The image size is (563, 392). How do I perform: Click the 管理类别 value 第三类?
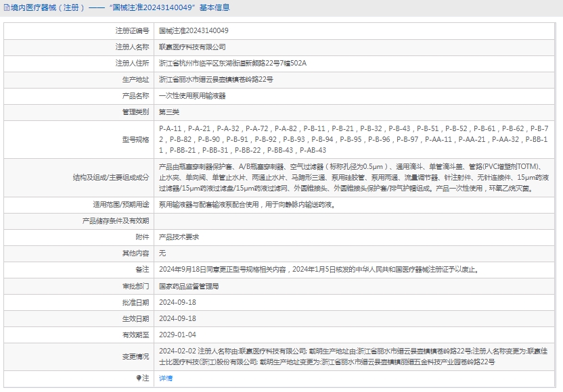pyautogui.click(x=169, y=112)
